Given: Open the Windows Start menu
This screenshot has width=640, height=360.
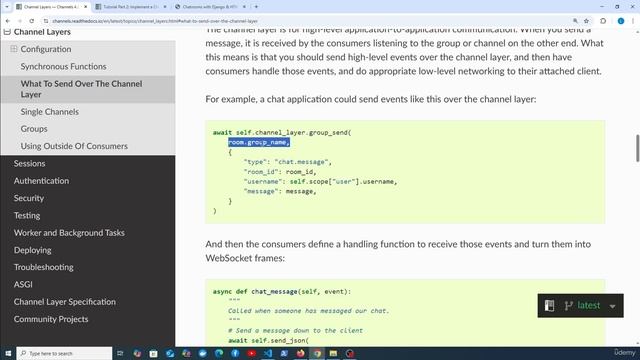Looking at the screenshot, I should click(x=8, y=353).
